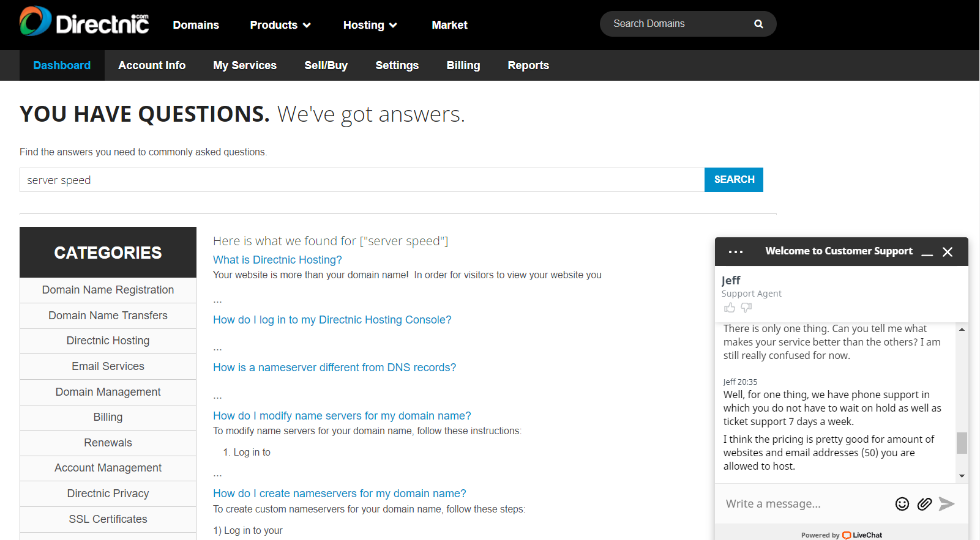This screenshot has width=980, height=540.
Task: Open the Reports tab
Action: coord(528,65)
